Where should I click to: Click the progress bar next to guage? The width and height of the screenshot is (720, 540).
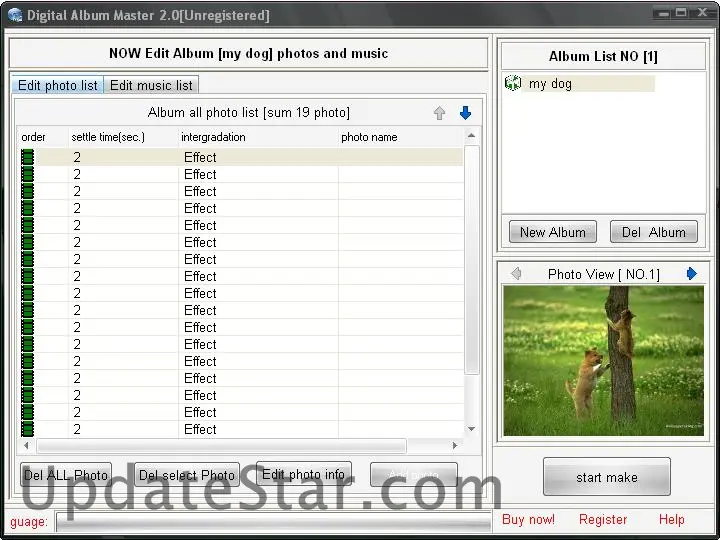coord(273,522)
